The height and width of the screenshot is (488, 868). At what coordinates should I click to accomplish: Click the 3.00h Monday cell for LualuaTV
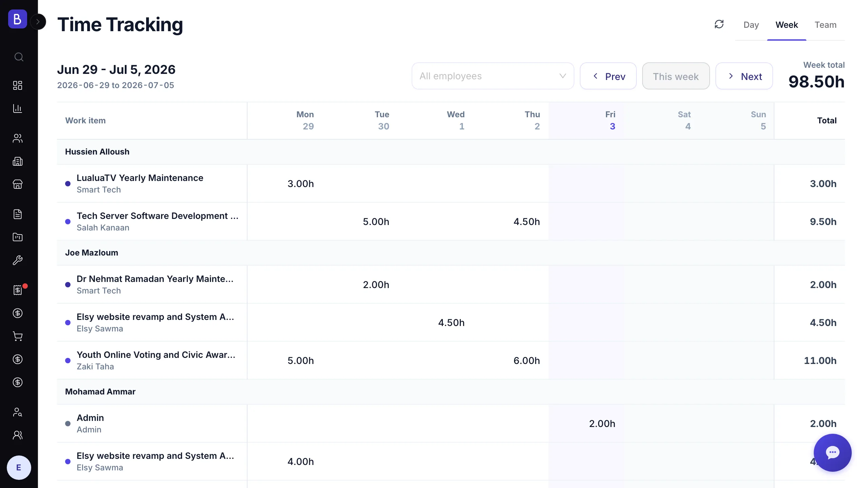point(300,184)
